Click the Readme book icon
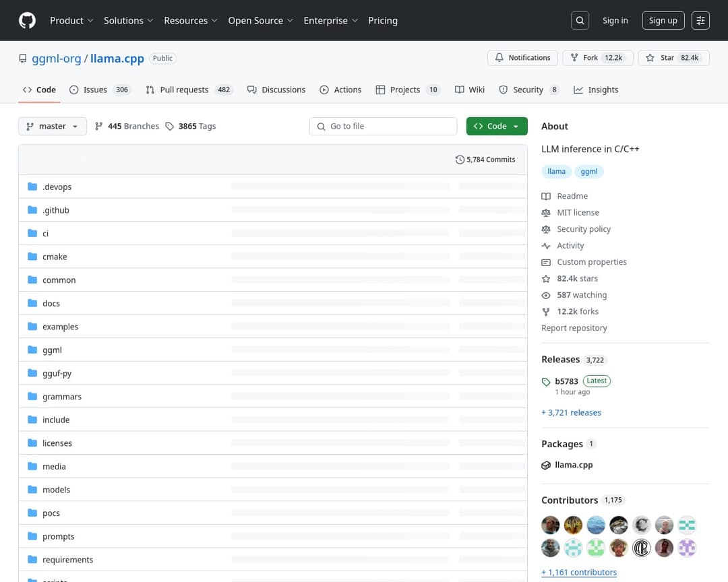The width and height of the screenshot is (728, 582). [546, 196]
